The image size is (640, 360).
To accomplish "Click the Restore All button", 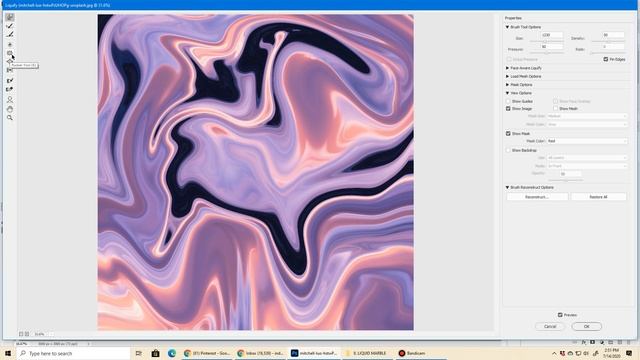I will point(598,197).
